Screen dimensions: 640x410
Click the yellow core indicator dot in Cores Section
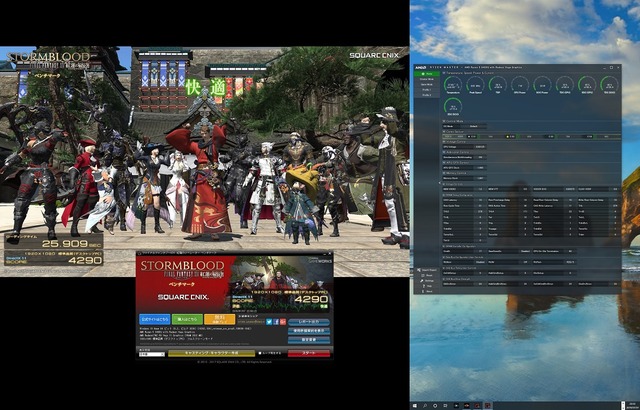[508, 137]
